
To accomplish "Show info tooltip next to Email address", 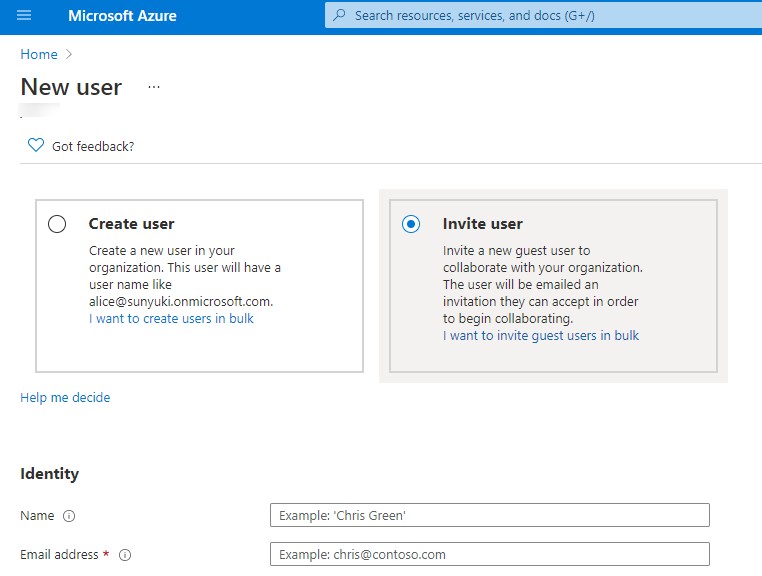I will [x=125, y=555].
